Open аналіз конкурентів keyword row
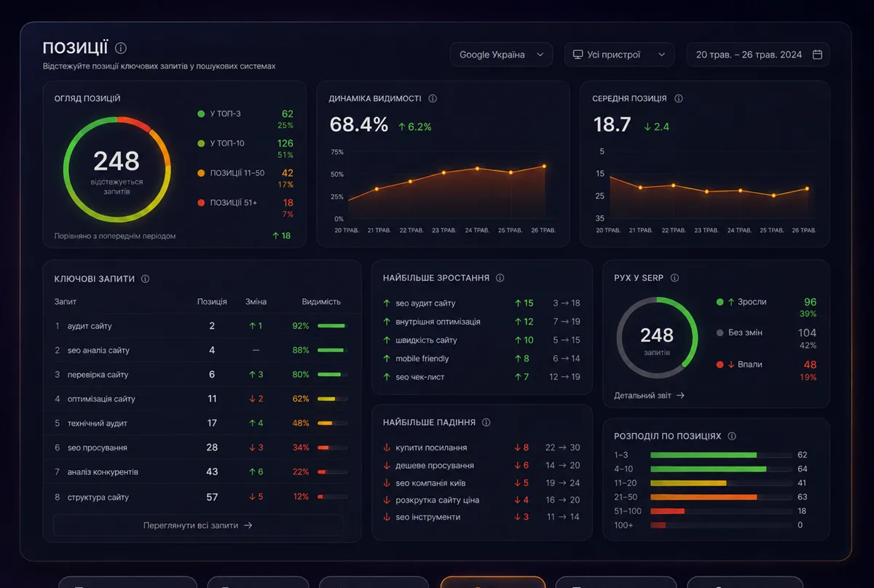The height and width of the screenshot is (588, 874). coord(202,472)
